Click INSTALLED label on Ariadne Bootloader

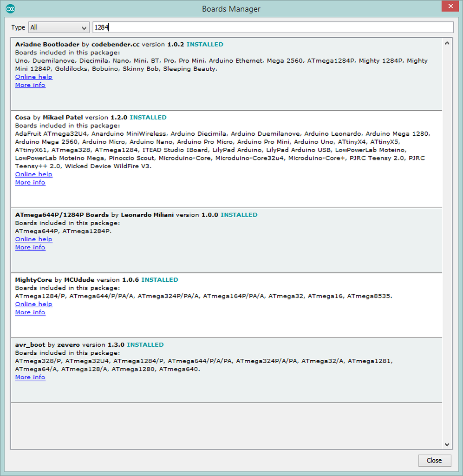(205, 44)
